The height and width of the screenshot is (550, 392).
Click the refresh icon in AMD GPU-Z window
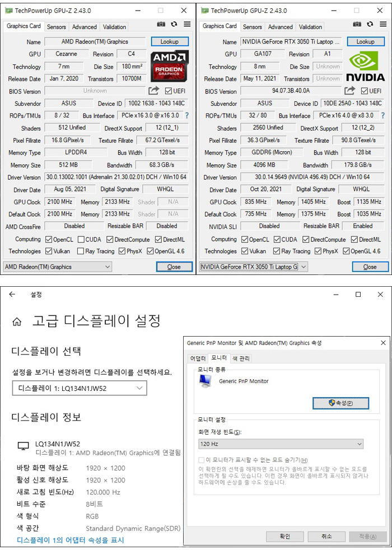click(x=174, y=24)
